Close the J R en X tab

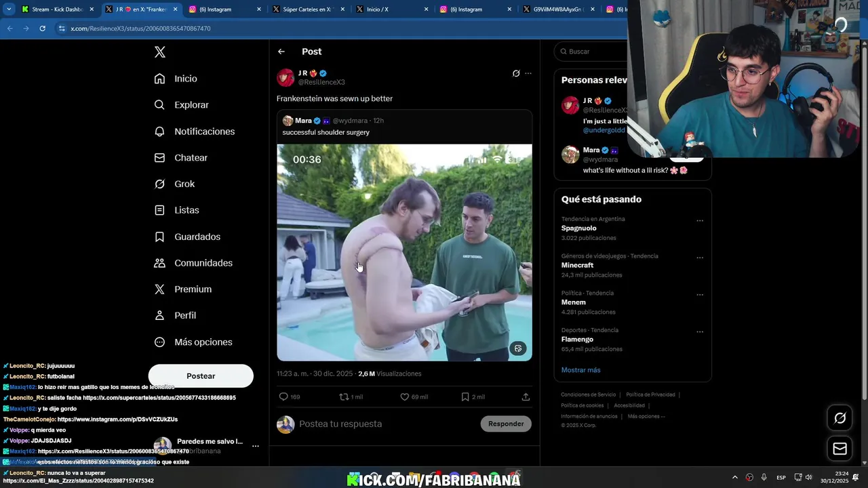[x=175, y=9]
